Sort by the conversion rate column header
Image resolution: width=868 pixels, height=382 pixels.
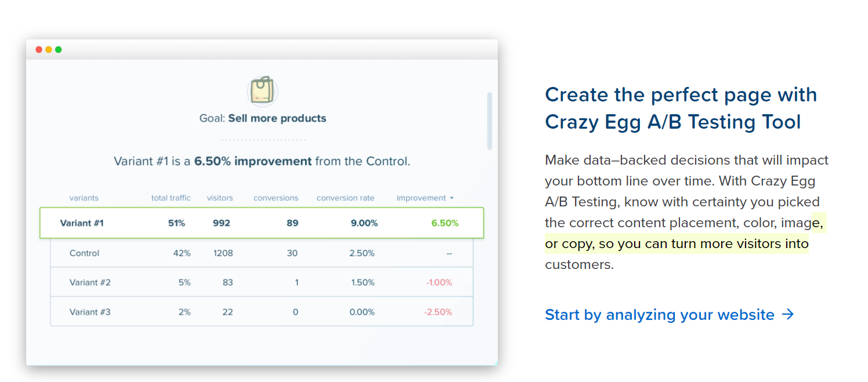[345, 198]
